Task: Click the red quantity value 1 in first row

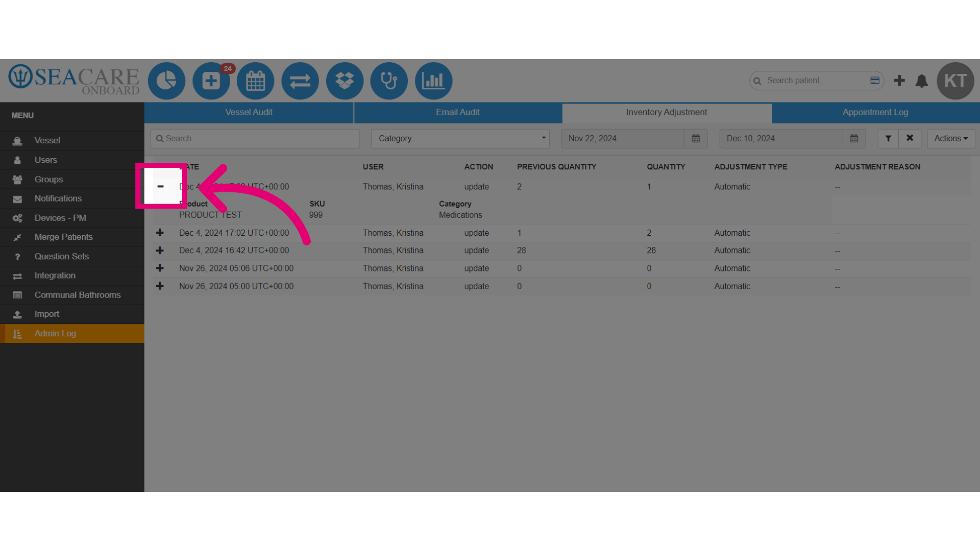Action: click(649, 187)
